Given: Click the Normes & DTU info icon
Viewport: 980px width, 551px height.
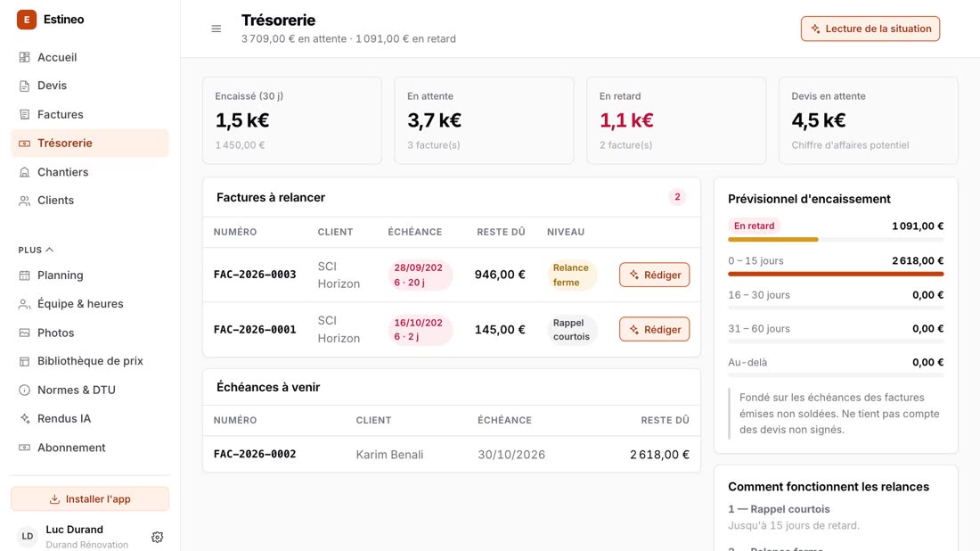Looking at the screenshot, I should 24,391.
